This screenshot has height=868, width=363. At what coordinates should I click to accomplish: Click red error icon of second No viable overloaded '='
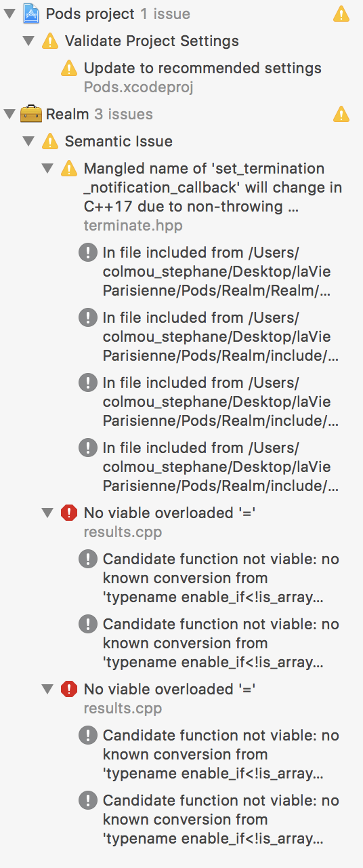(69, 689)
